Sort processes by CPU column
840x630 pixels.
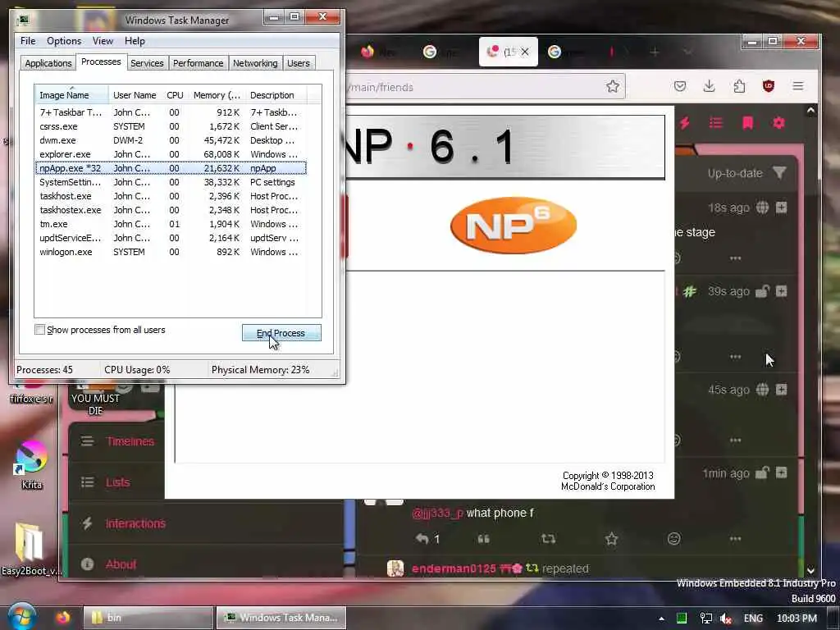[175, 95]
